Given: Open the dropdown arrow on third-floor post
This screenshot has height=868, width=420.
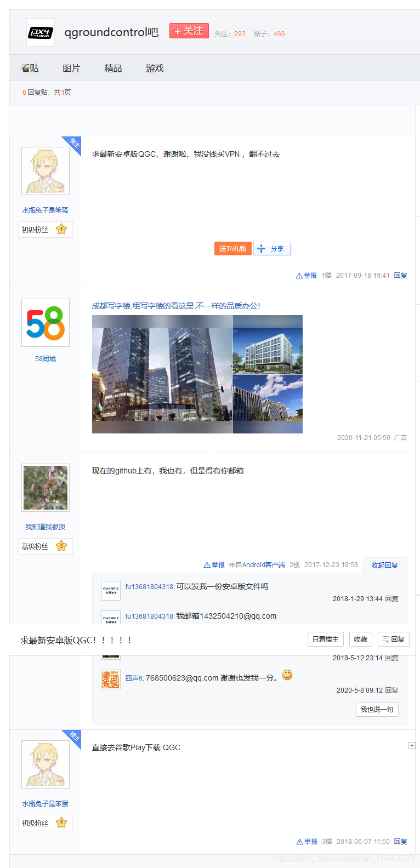Looking at the screenshot, I should coord(412,746).
